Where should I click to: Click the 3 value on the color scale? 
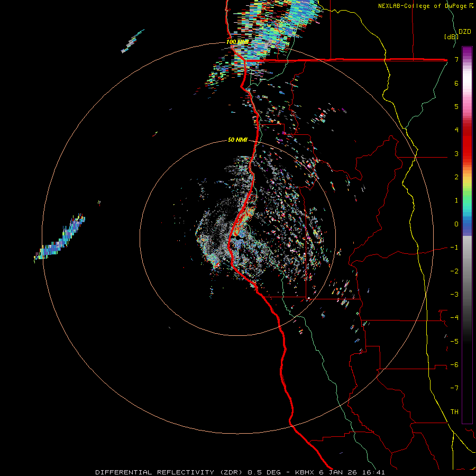(456, 153)
